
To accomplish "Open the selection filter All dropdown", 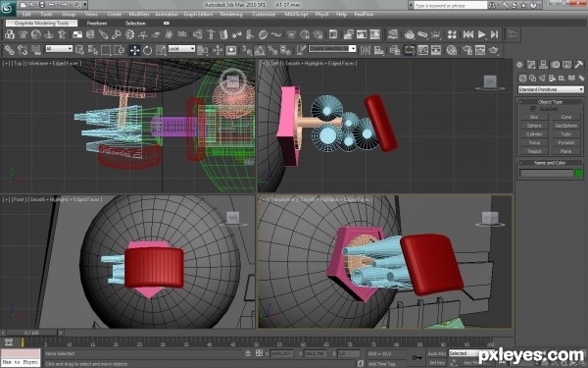I will pyautogui.click(x=59, y=48).
